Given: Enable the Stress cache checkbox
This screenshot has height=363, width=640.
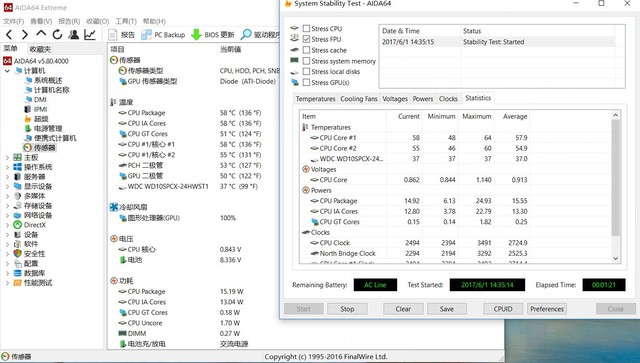Looking at the screenshot, I should click(x=306, y=50).
